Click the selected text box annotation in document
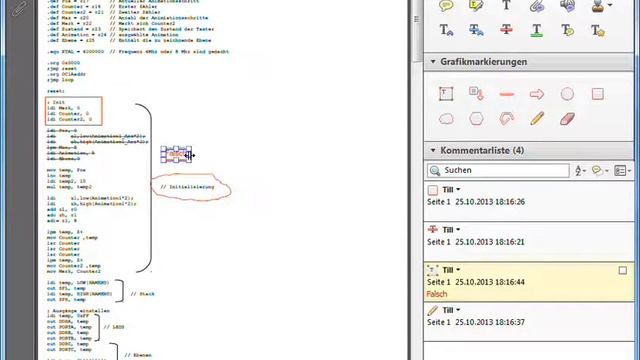Screen dimensions: 640x360 176,154
